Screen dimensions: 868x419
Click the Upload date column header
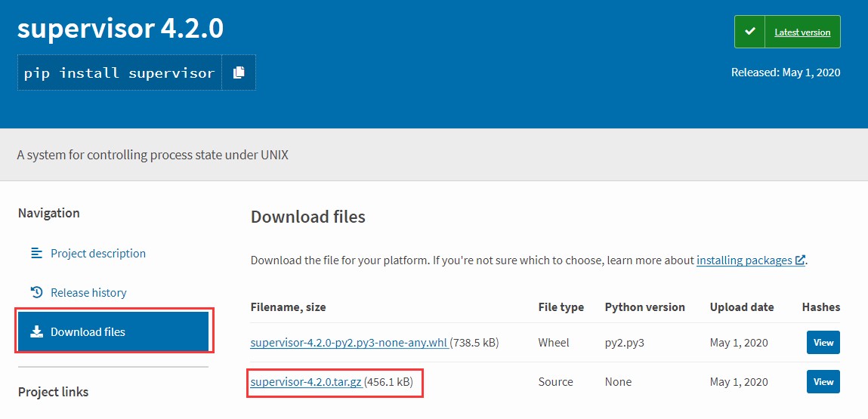click(x=741, y=307)
